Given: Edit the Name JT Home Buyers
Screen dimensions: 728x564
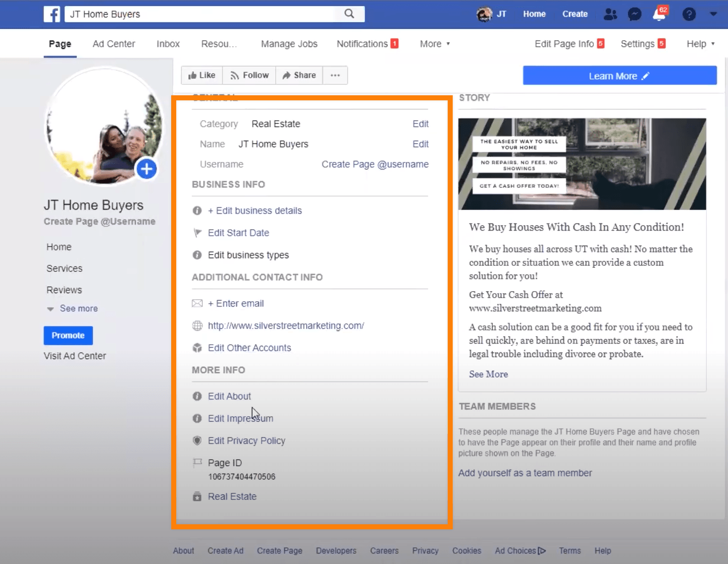Looking at the screenshot, I should 421,144.
